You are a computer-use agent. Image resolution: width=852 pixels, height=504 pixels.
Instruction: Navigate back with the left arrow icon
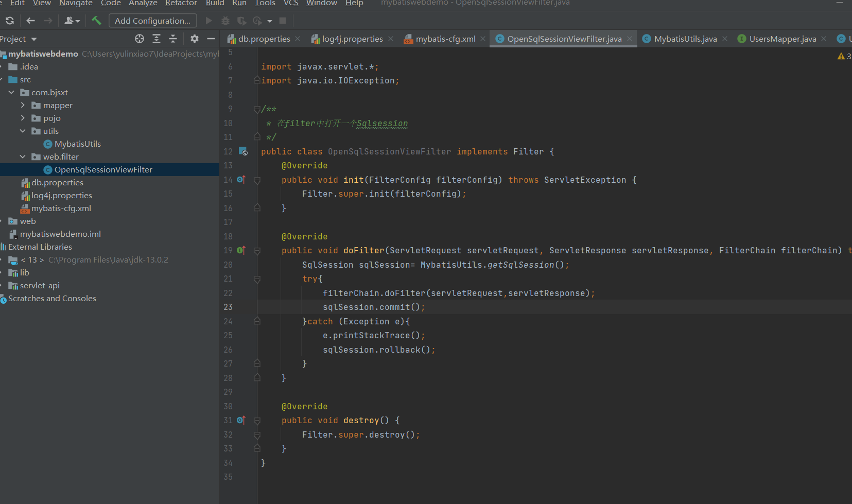(x=30, y=21)
